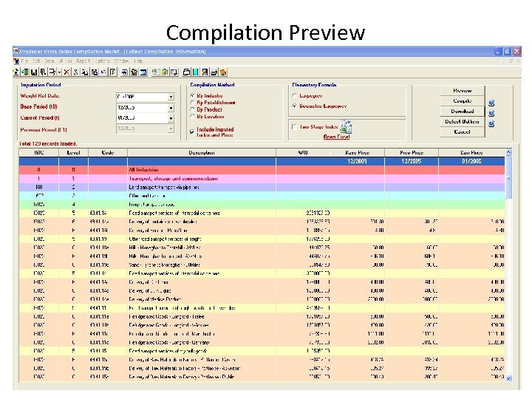Open the Edit menu
Image resolution: width=532 pixels, height=399 pixels.
[36, 61]
